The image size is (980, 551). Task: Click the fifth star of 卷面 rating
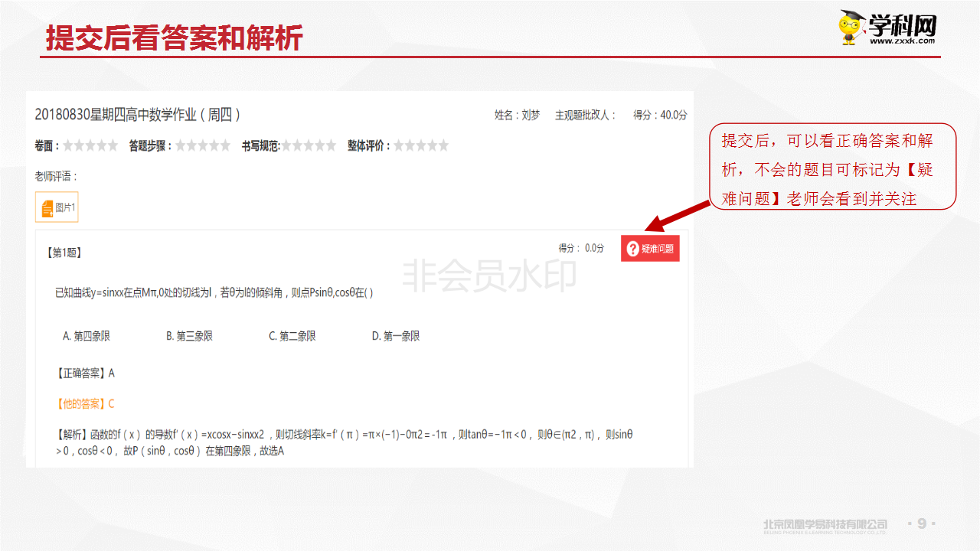pos(113,145)
